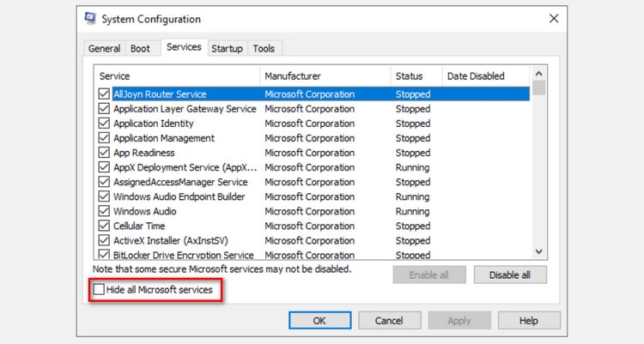Sort by Status column header
The width and height of the screenshot is (644, 344).
416,76
